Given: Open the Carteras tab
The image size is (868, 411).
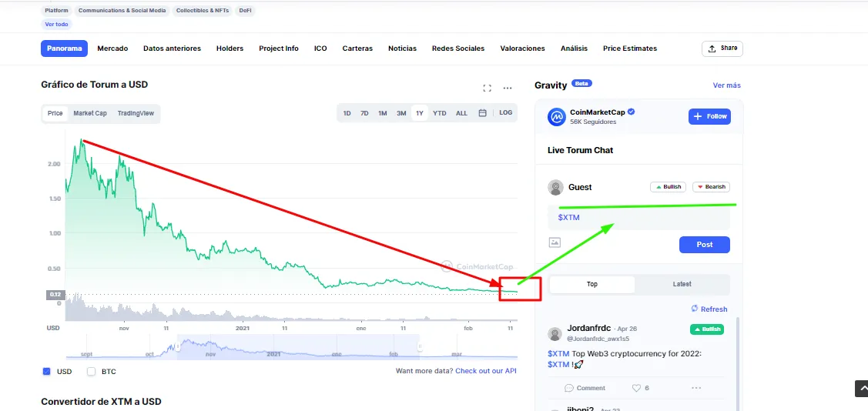Looking at the screenshot, I should click(357, 48).
